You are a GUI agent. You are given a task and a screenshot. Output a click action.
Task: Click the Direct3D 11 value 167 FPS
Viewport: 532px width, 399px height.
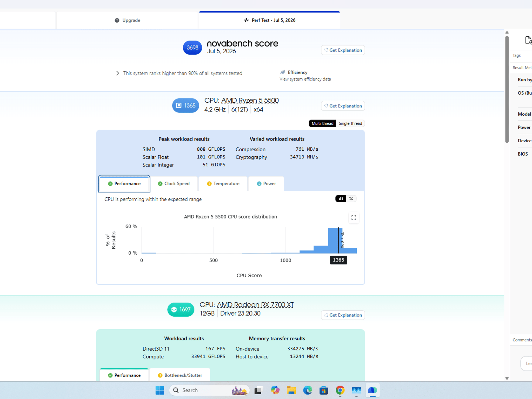coord(215,349)
